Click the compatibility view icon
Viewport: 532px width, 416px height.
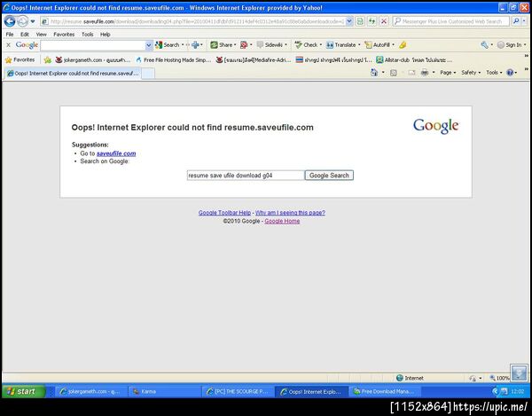point(360,21)
